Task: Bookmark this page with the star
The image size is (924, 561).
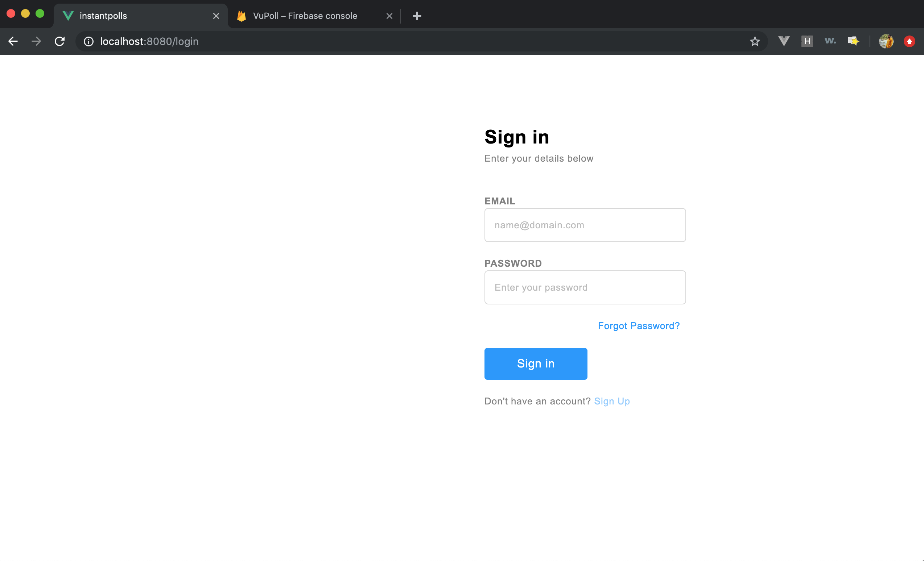Action: point(755,41)
